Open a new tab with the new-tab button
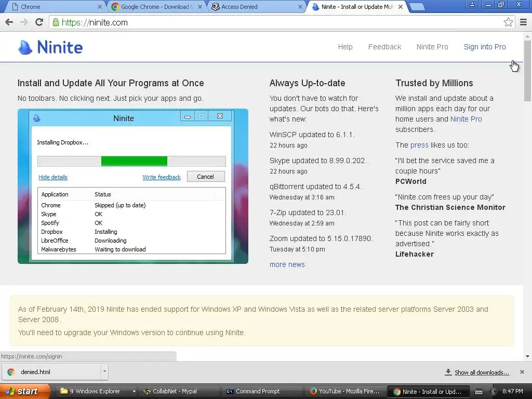 pos(417,7)
